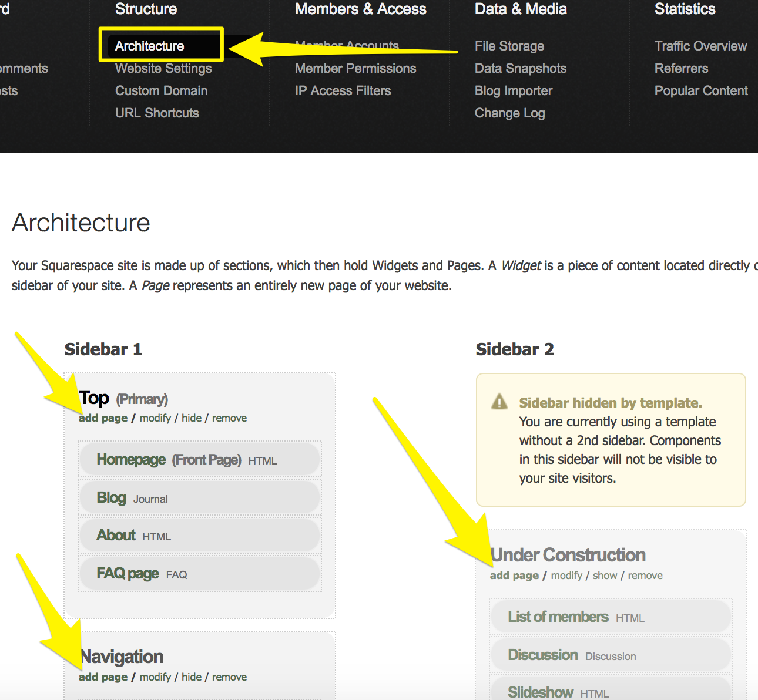The image size is (758, 700).
Task: Add a page to Under Construction section
Action: [514, 576]
